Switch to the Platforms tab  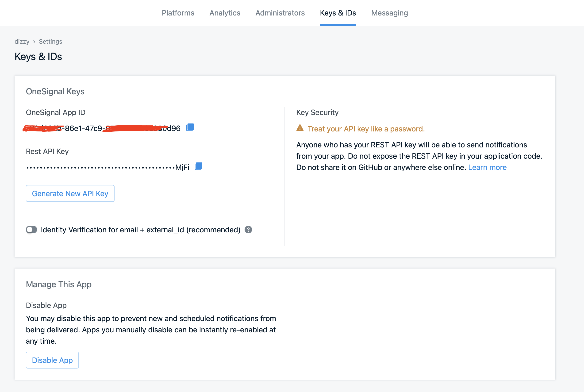(178, 13)
